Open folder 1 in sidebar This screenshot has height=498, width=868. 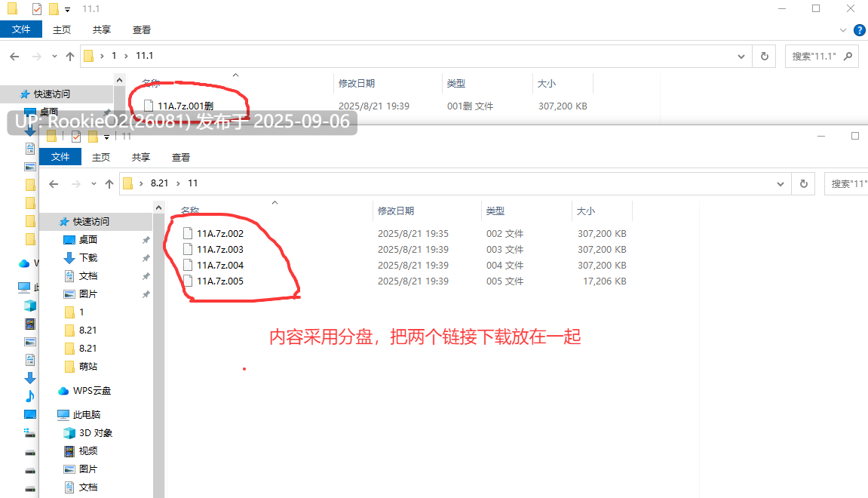coord(81,312)
